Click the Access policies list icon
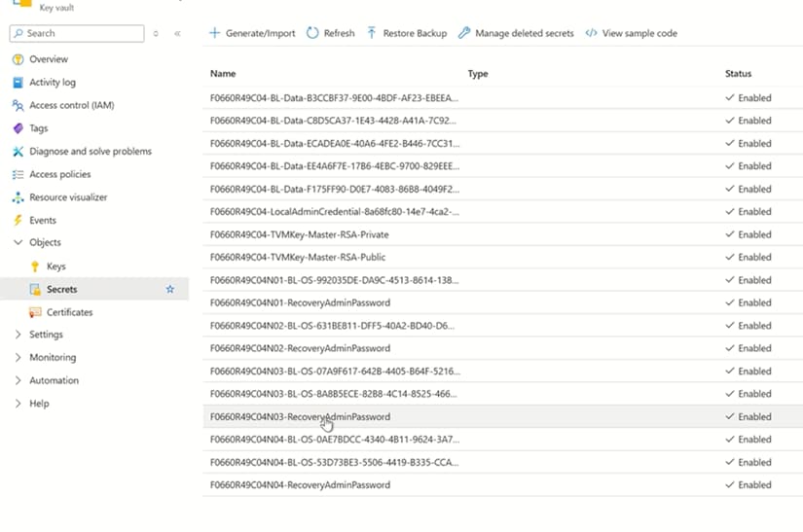The height and width of the screenshot is (532, 803). [18, 174]
